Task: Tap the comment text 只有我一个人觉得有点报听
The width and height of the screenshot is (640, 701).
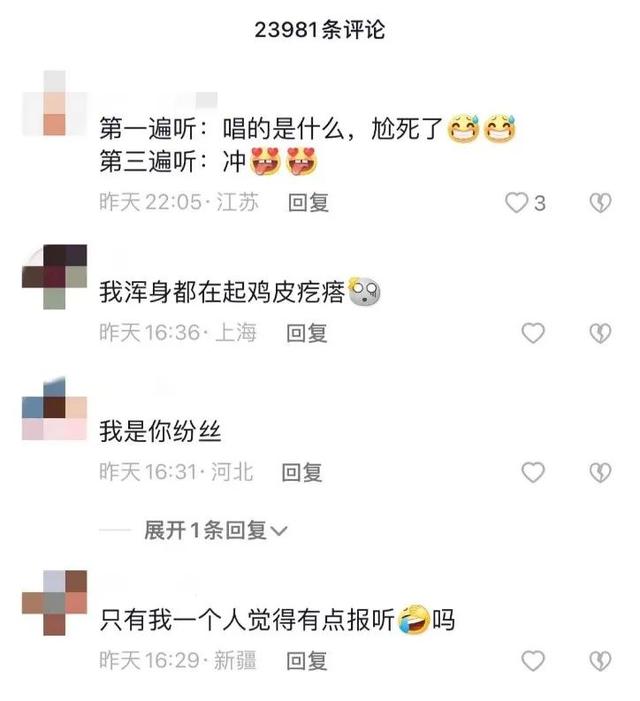Action: [x=248, y=620]
